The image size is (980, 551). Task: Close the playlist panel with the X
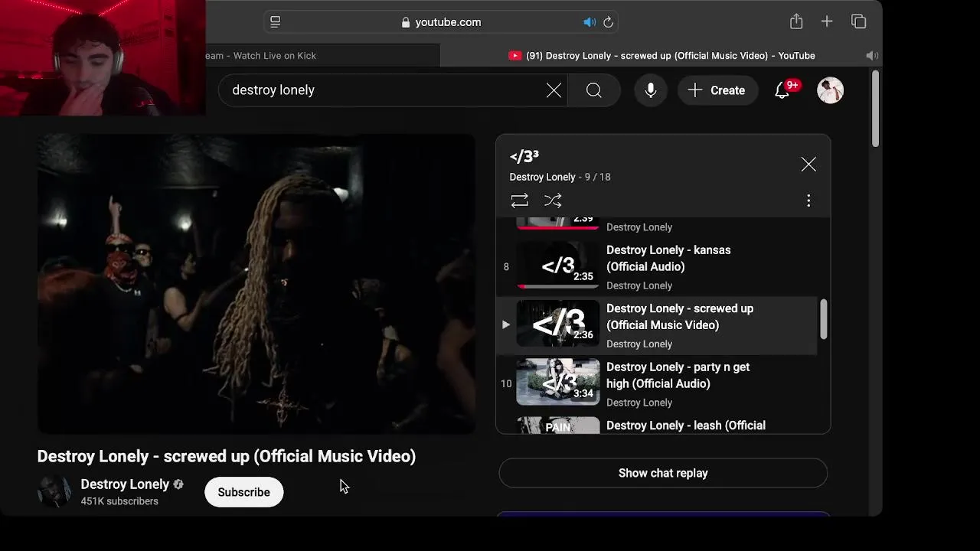pyautogui.click(x=808, y=165)
